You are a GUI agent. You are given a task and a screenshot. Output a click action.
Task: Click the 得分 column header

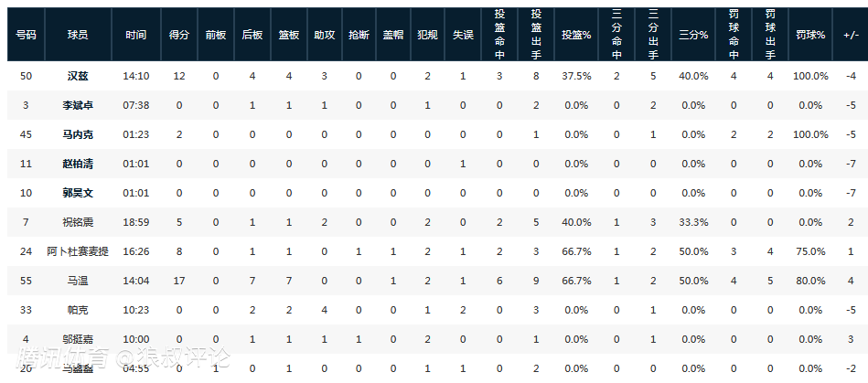point(179,35)
